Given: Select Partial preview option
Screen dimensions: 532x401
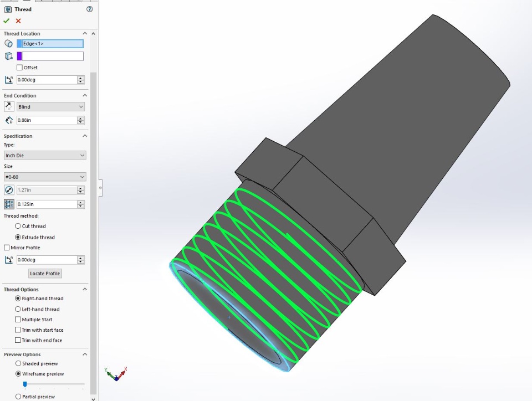Looking at the screenshot, I should pyautogui.click(x=18, y=397).
